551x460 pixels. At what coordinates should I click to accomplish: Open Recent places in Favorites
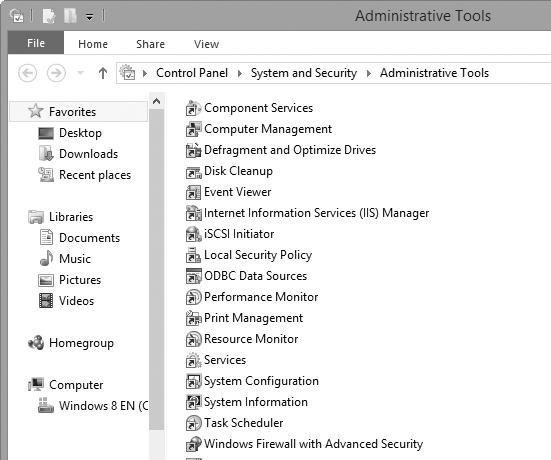coord(84,175)
